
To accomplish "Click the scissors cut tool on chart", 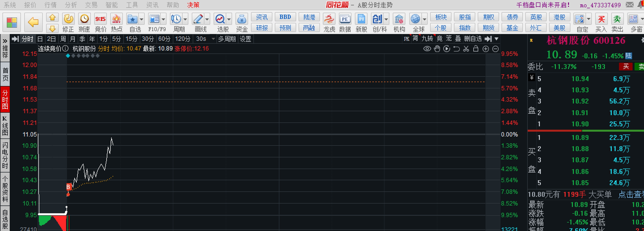I will point(466,49).
